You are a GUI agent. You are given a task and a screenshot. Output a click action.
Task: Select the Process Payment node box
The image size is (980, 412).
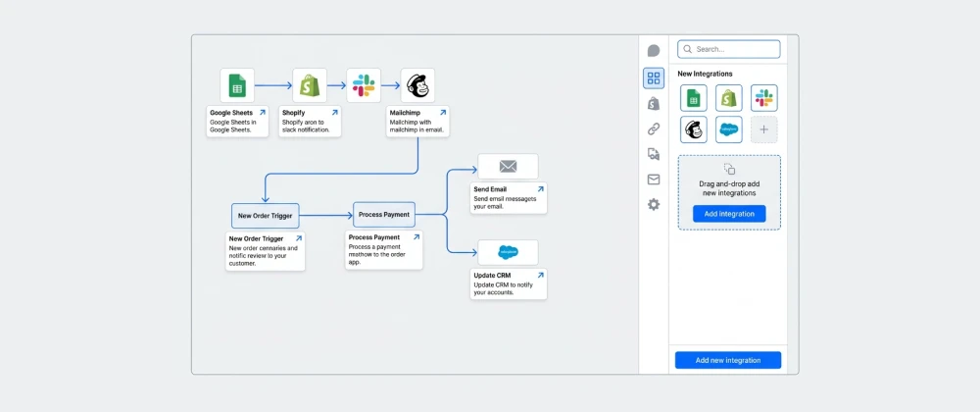click(x=384, y=215)
